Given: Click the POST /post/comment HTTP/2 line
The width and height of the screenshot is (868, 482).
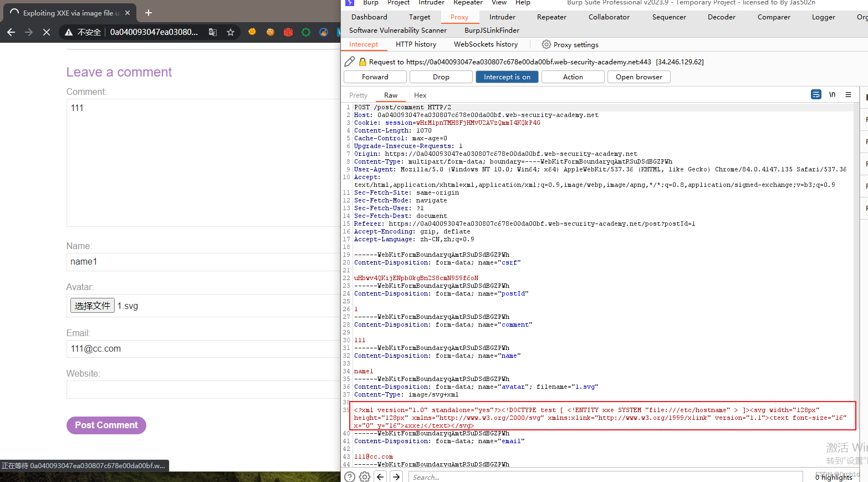Looking at the screenshot, I should pyautogui.click(x=402, y=108).
